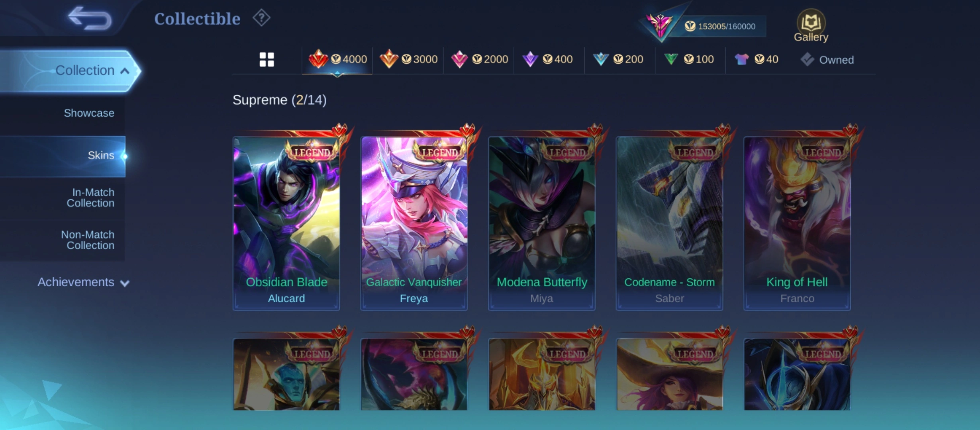Expand the Achievements section
980x430 pixels.
pyautogui.click(x=83, y=282)
